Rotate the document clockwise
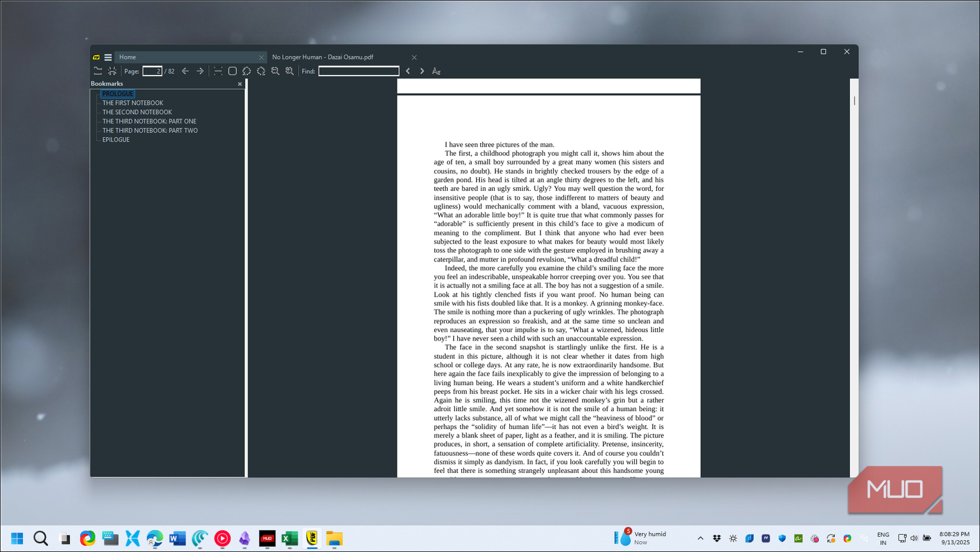This screenshot has height=552, width=980. pyautogui.click(x=261, y=71)
